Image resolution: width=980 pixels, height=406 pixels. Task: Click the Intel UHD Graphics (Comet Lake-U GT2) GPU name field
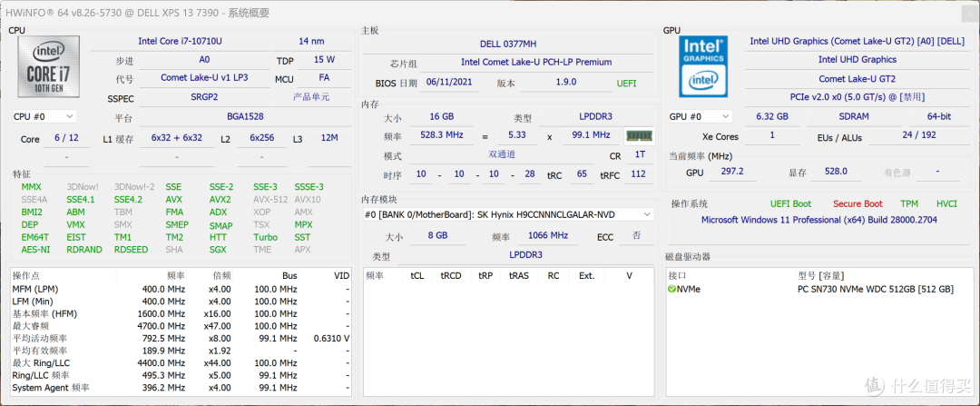click(857, 41)
